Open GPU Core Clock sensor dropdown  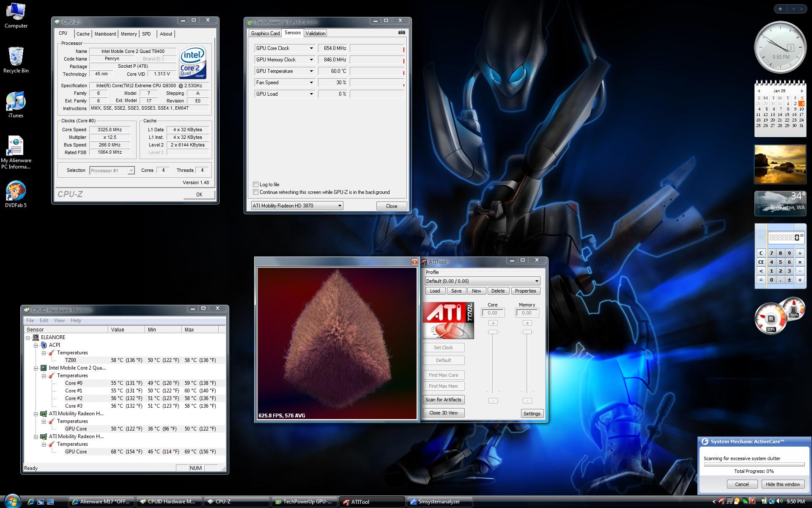311,48
